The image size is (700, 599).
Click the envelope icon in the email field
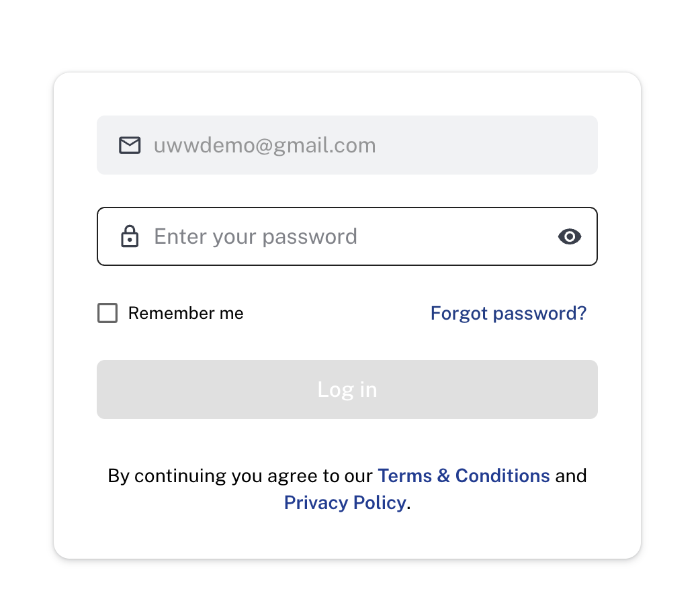(x=130, y=145)
